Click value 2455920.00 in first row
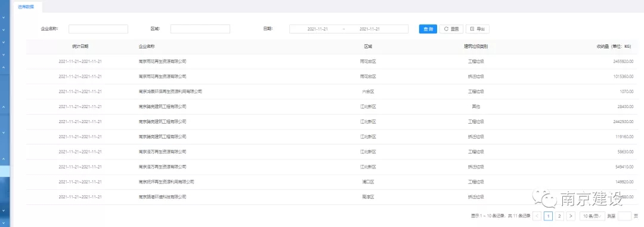Image resolution: width=644 pixels, height=227 pixels. point(623,62)
